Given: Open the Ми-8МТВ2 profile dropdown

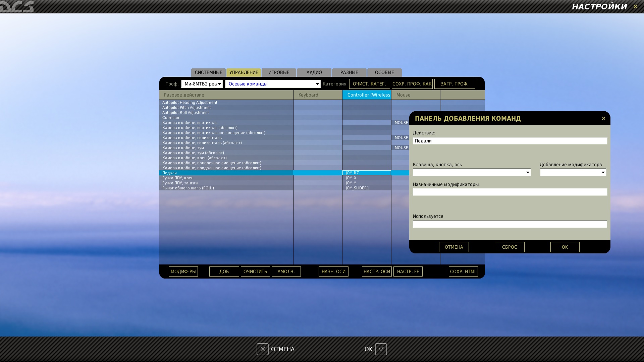Looking at the screenshot, I should (x=202, y=84).
